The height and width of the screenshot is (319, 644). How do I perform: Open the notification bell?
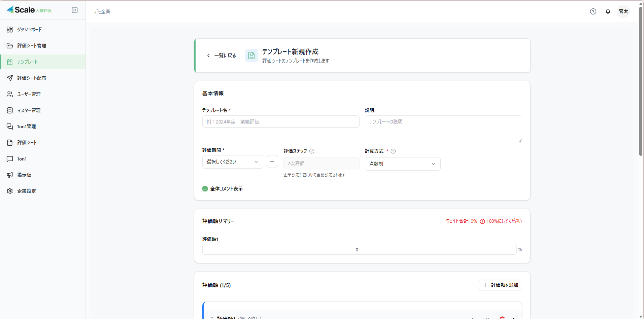[607, 11]
